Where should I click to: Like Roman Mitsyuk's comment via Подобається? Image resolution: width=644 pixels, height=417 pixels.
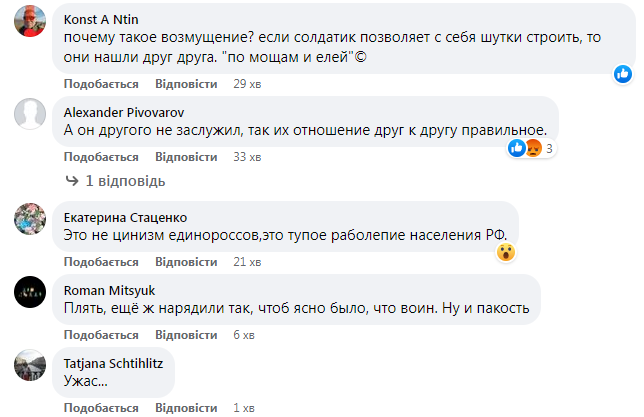[x=101, y=335]
